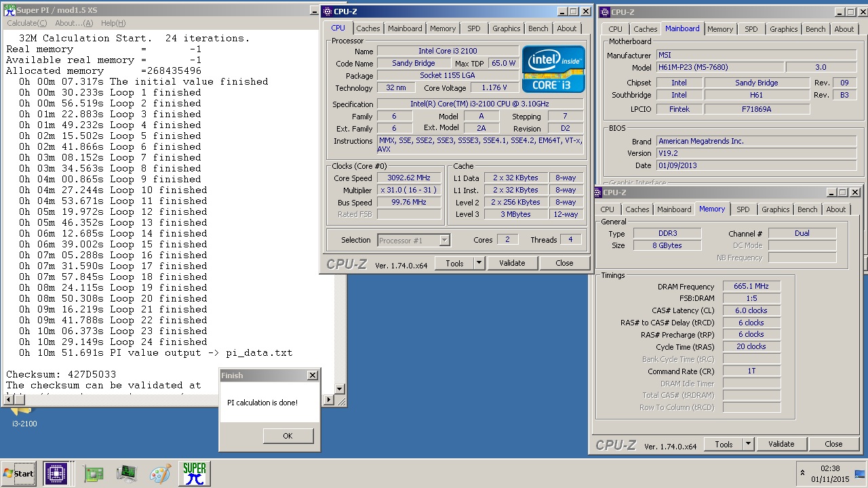The width and height of the screenshot is (868, 488).
Task: Click the green graphics card taskbar icon
Action: [94, 473]
